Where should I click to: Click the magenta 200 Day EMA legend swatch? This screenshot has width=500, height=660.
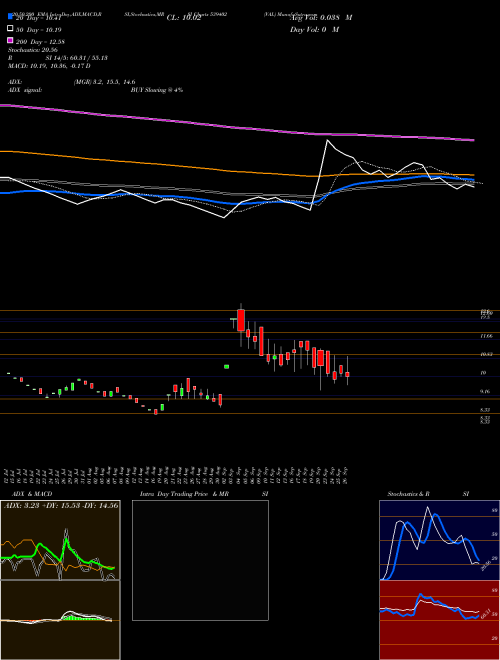coord(10,41)
